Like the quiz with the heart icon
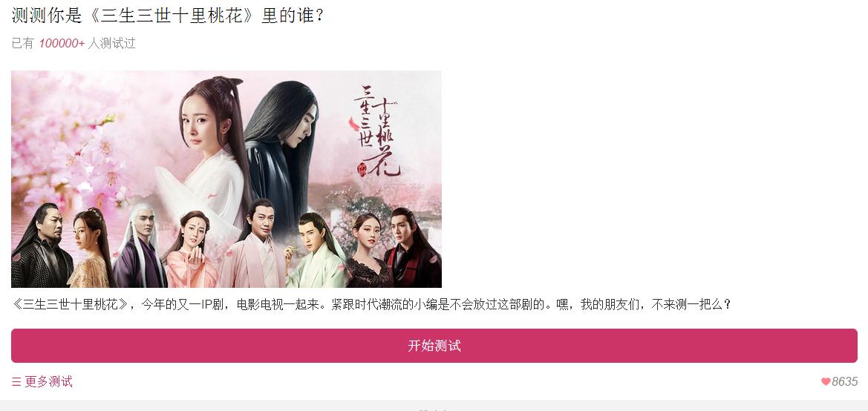Image resolution: width=868 pixels, height=411 pixels. (x=826, y=381)
